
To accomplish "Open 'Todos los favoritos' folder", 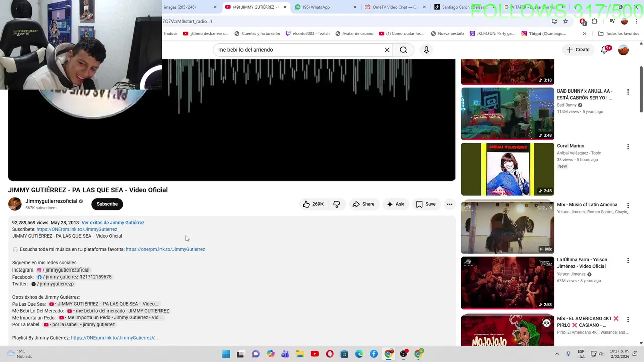I will (x=618, y=34).
